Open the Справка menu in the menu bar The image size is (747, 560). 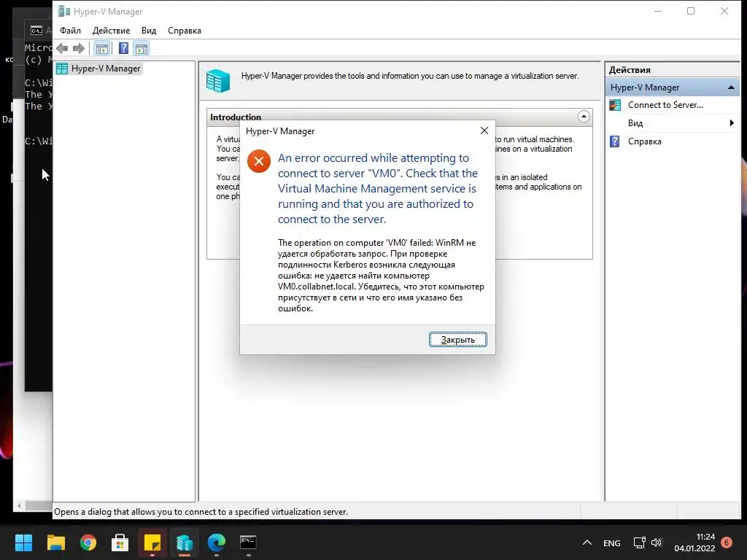(185, 31)
